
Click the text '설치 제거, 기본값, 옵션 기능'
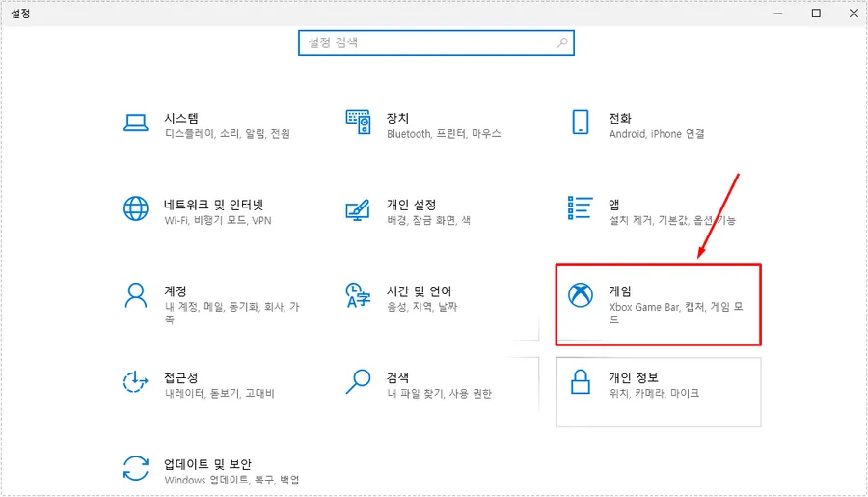click(672, 220)
